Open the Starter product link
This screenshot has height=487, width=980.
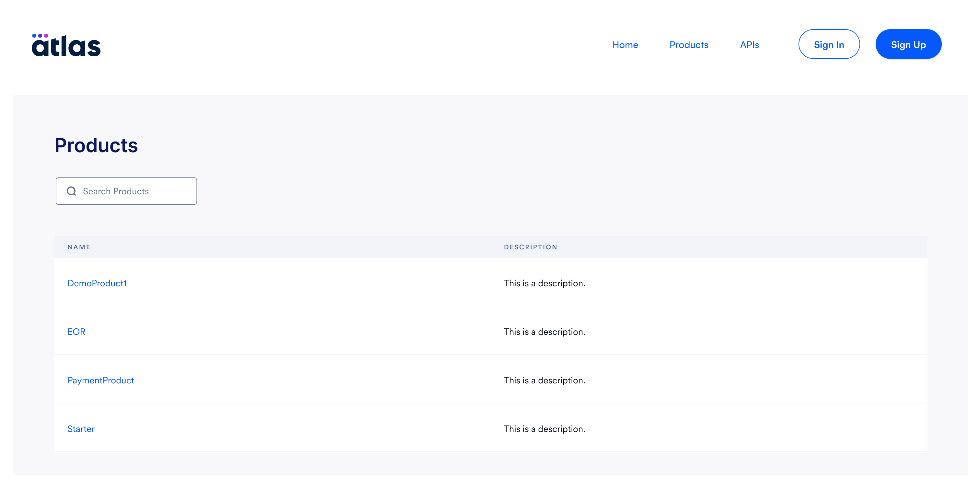point(81,429)
